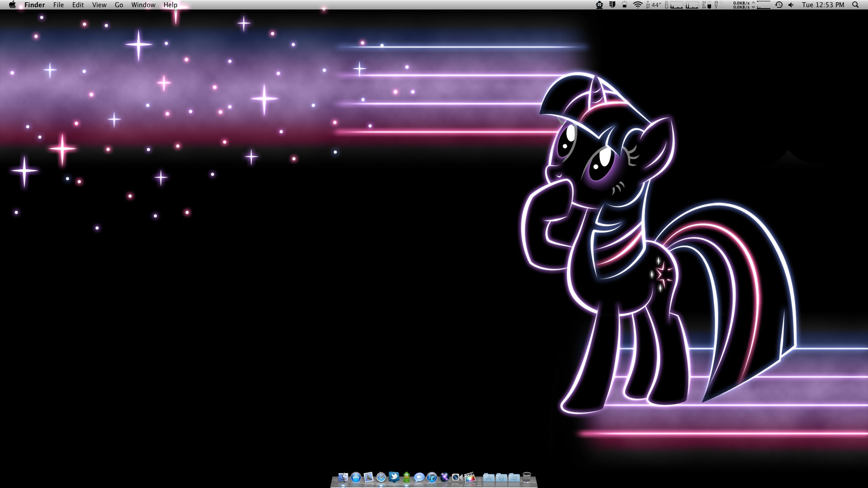Open Final Cut Pro clapperboard icon
This screenshot has height=488, width=868.
pyautogui.click(x=470, y=477)
